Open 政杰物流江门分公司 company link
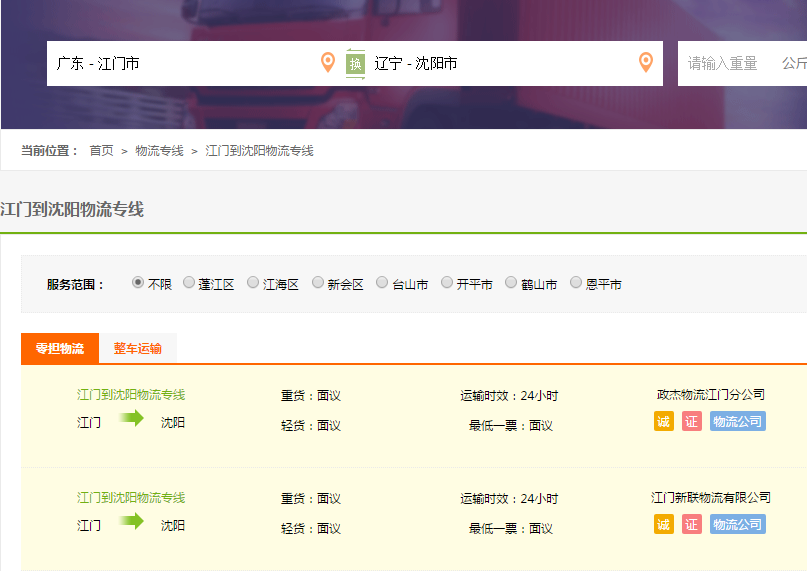 coord(711,395)
